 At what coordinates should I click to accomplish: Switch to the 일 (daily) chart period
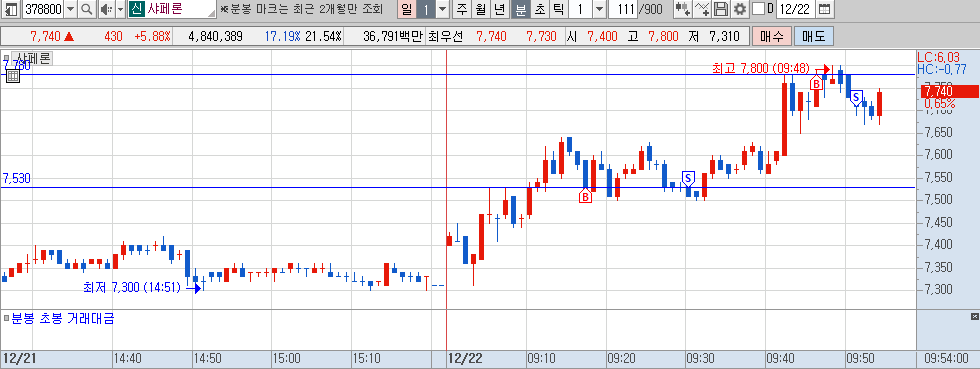(406, 9)
